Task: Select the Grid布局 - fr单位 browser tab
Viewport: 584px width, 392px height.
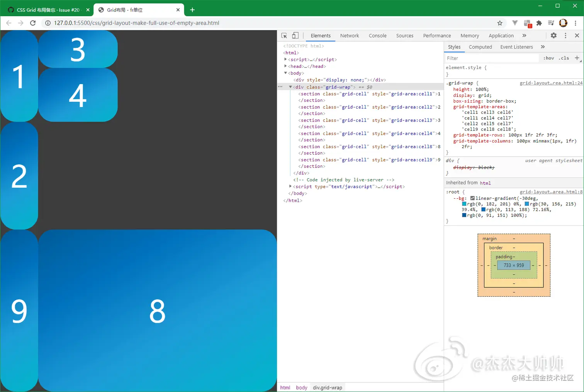Action: (139, 10)
